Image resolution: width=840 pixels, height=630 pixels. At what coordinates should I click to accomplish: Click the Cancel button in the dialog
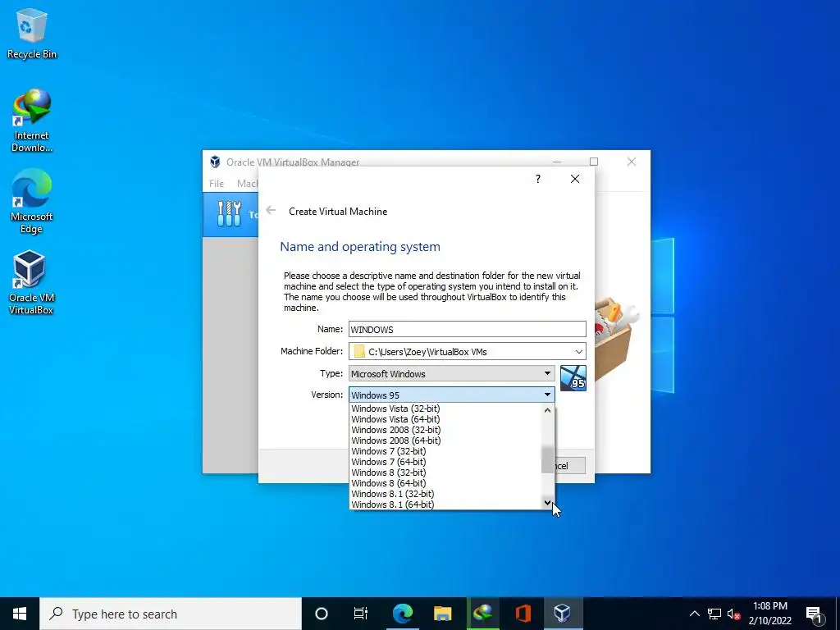click(569, 466)
